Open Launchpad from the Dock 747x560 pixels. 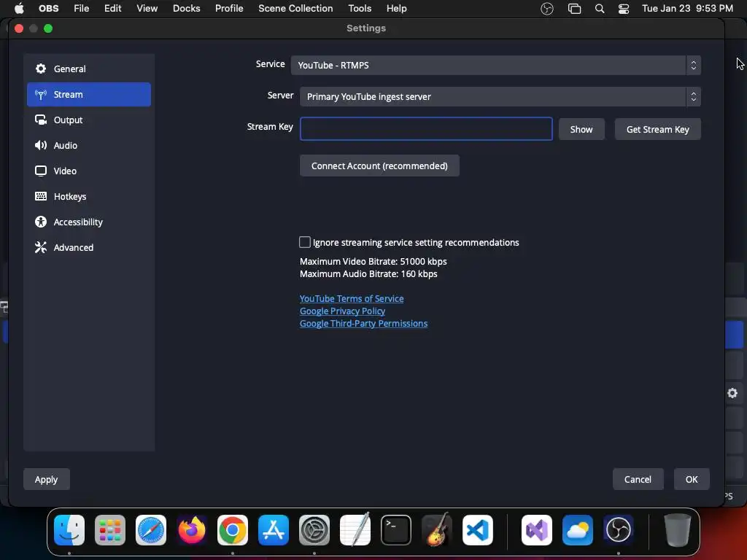coord(110,530)
